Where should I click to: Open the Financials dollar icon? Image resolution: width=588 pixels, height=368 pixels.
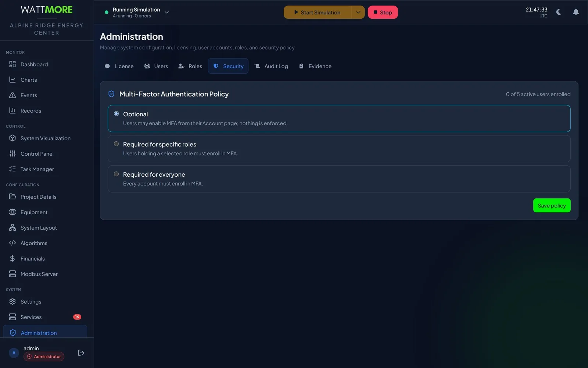[x=12, y=259]
